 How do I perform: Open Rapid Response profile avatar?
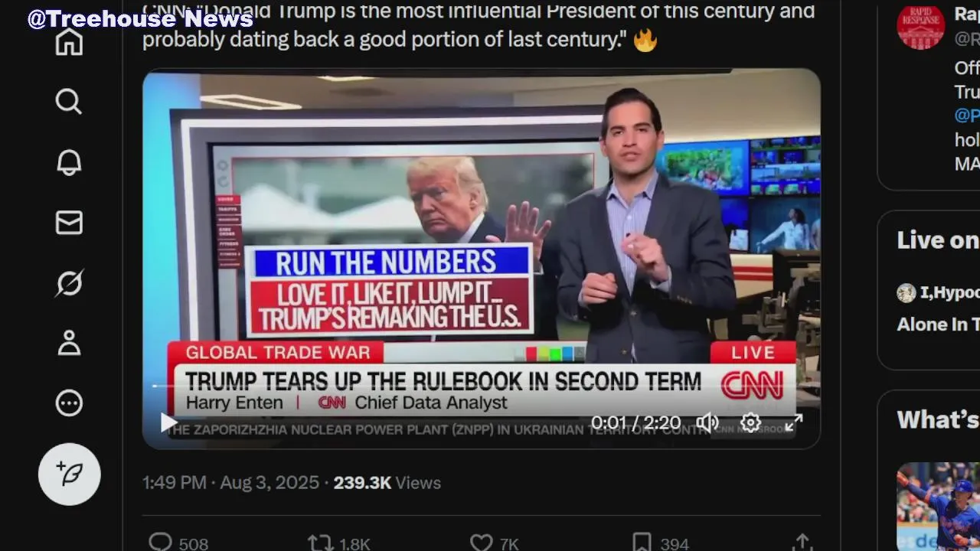tap(920, 26)
